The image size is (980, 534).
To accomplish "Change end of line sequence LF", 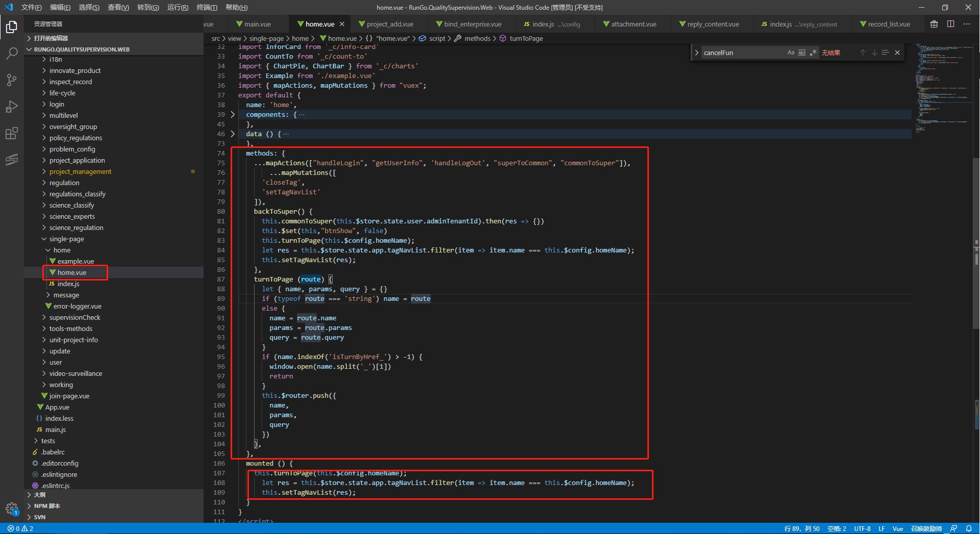I will click(882, 528).
